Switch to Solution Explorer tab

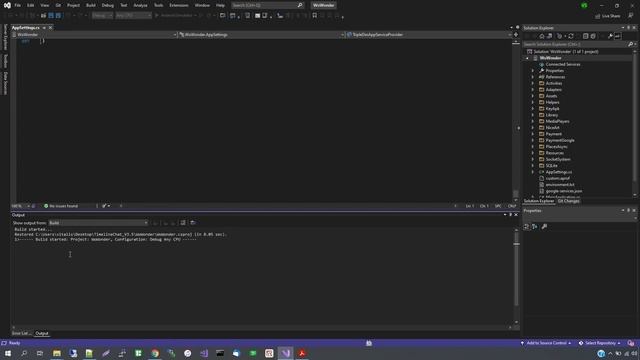pyautogui.click(x=539, y=201)
